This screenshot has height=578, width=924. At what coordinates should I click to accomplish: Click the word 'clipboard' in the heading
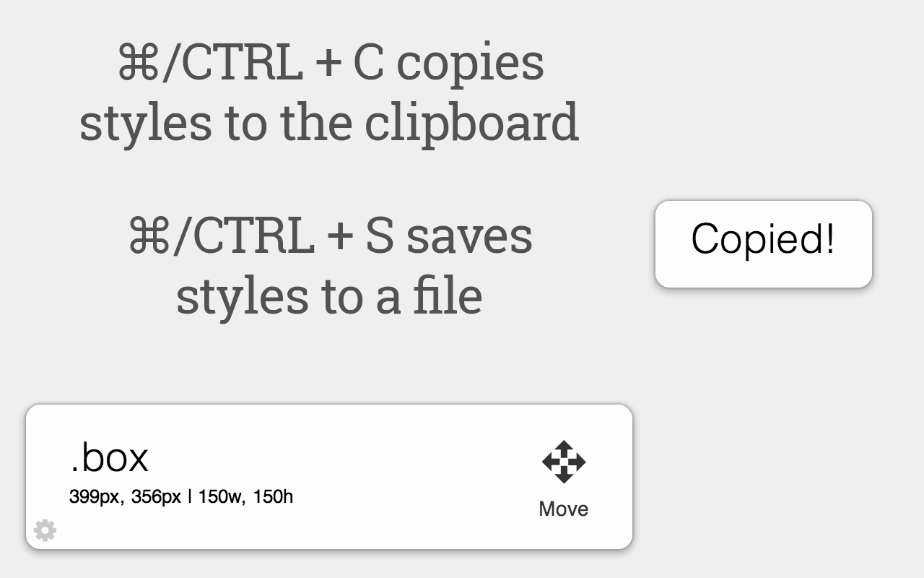click(x=471, y=121)
